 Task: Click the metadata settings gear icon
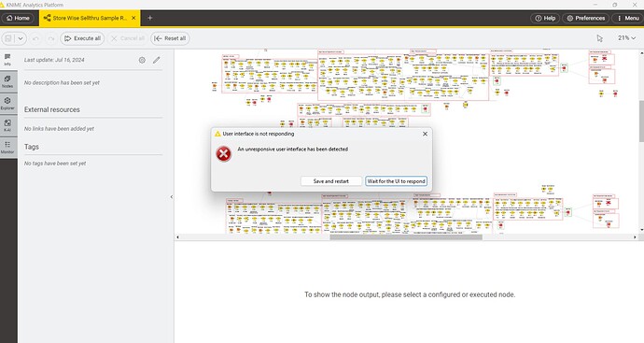pos(142,60)
